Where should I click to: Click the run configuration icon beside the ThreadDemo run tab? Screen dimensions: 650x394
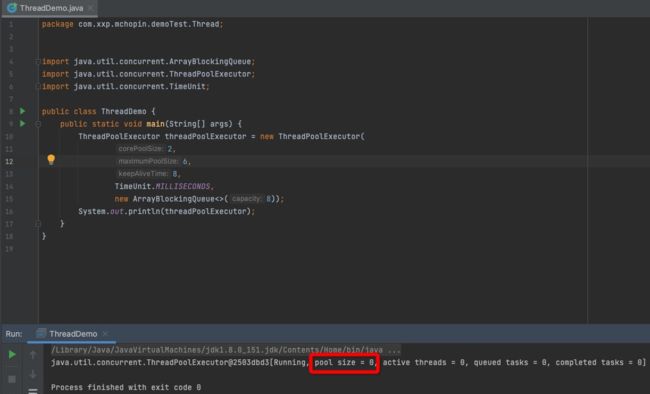click(x=41, y=333)
